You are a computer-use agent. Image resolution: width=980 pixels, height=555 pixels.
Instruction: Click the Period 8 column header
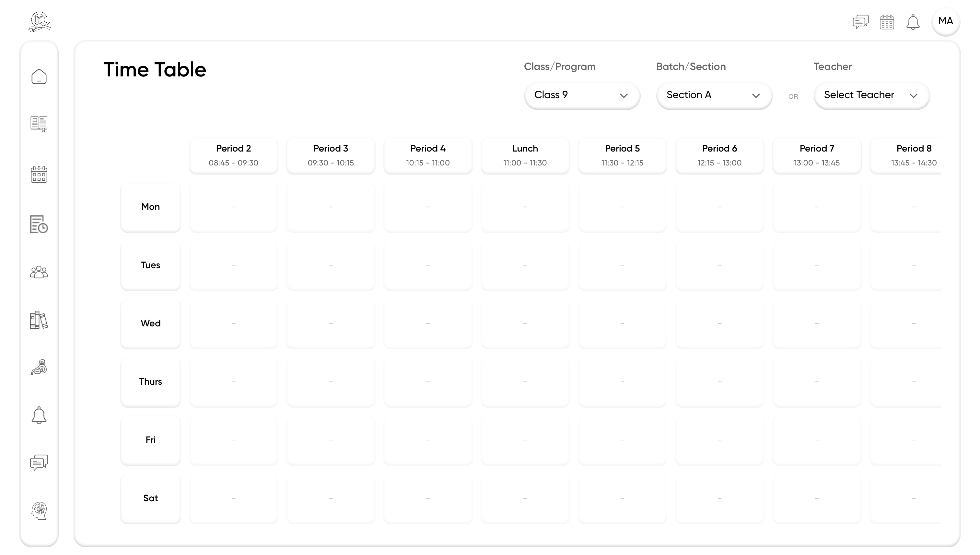914,155
